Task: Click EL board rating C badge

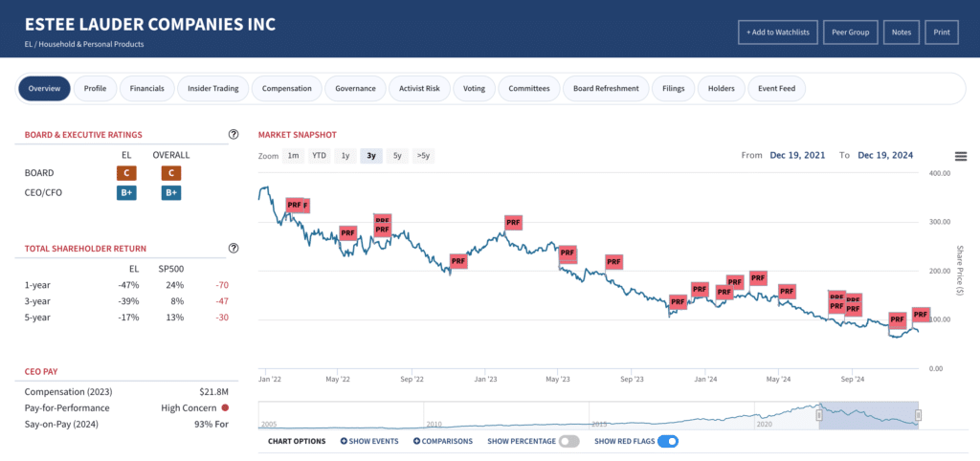Action: tap(126, 173)
